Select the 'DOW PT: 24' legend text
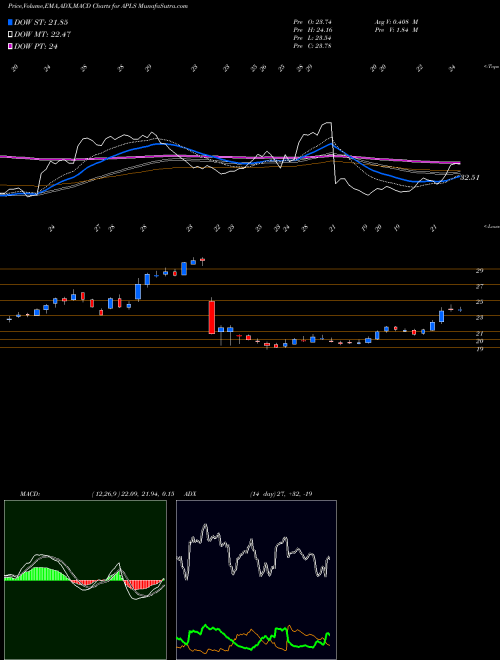The image size is (500, 660). (x=36, y=47)
